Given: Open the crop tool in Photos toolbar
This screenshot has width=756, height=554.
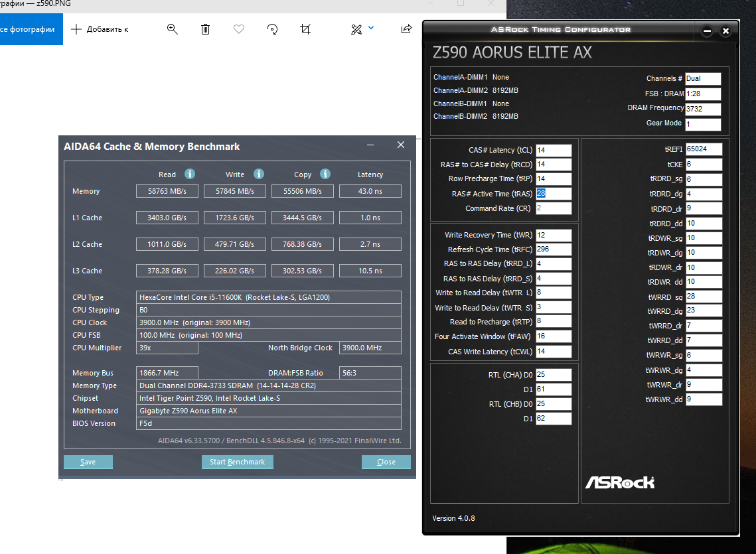Looking at the screenshot, I should [x=305, y=29].
